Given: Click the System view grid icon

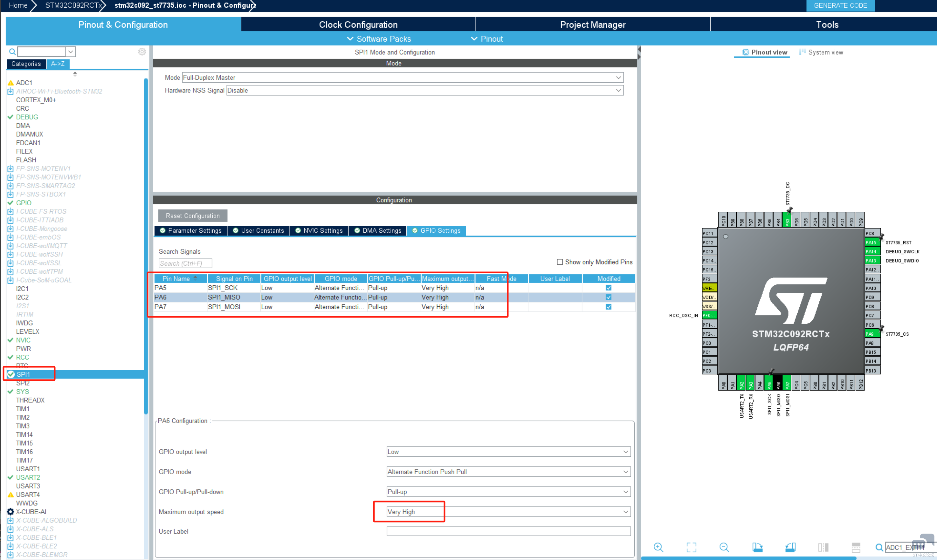Looking at the screenshot, I should click(802, 52).
